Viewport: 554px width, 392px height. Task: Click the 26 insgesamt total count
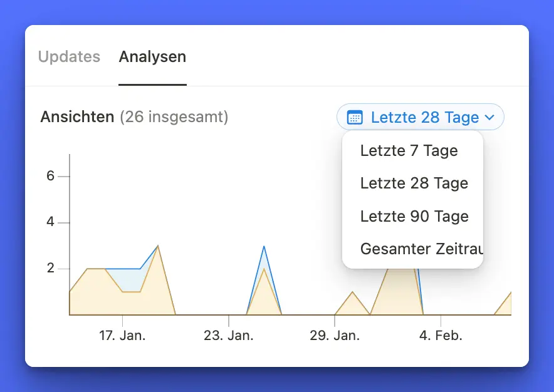(x=174, y=117)
